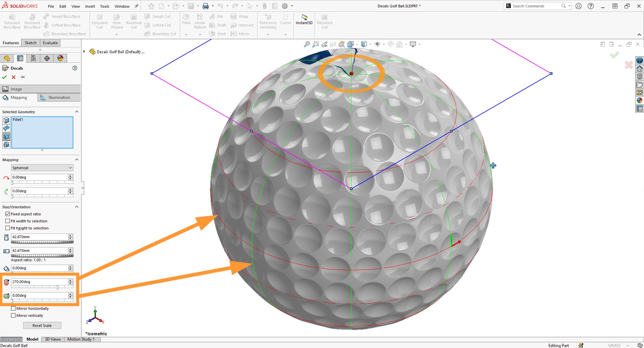Image resolution: width=644 pixels, height=348 pixels.
Task: Collapse the Size/Orientation section
Action: [77, 206]
